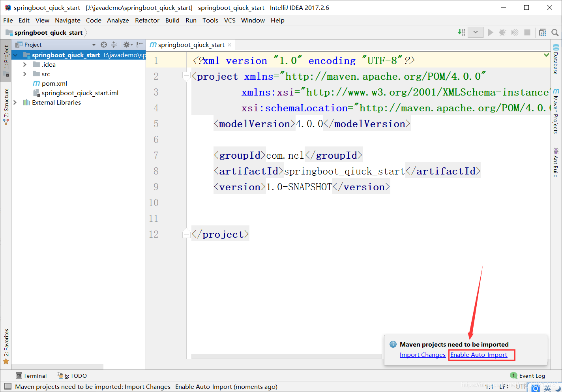Open the 6: TODO tool window
The image size is (562, 392).
tap(72, 376)
